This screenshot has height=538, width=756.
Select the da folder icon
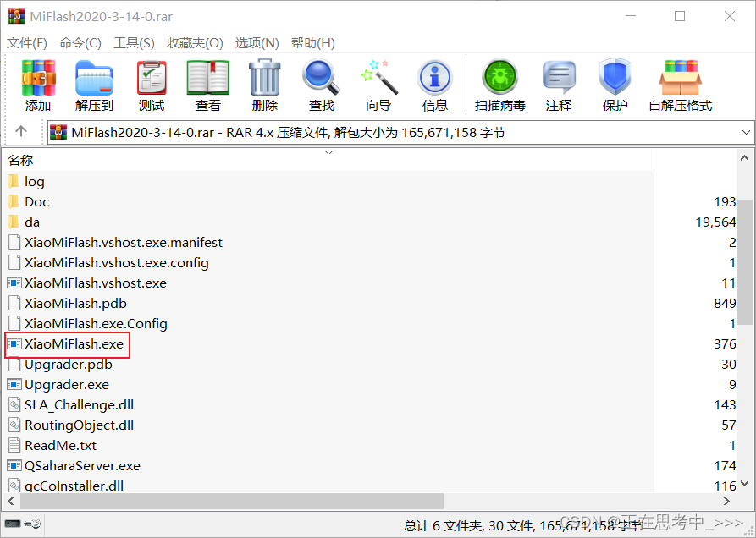click(x=14, y=222)
